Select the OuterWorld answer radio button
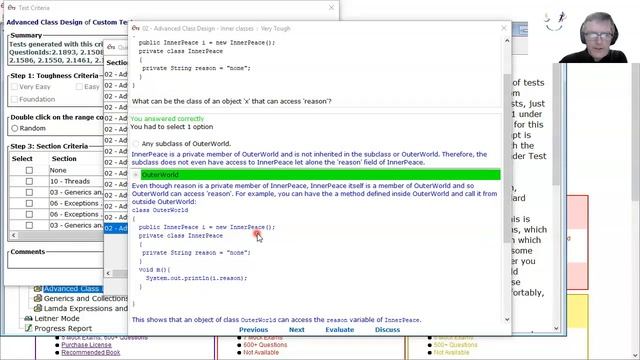This screenshot has width=640, height=360. [x=136, y=175]
